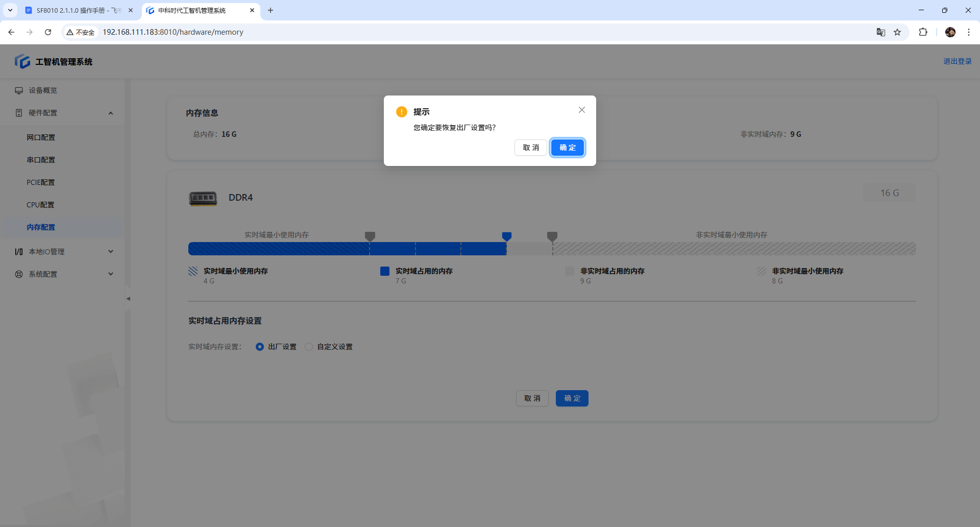
Task: Cancel the factory reset prompt
Action: point(530,148)
